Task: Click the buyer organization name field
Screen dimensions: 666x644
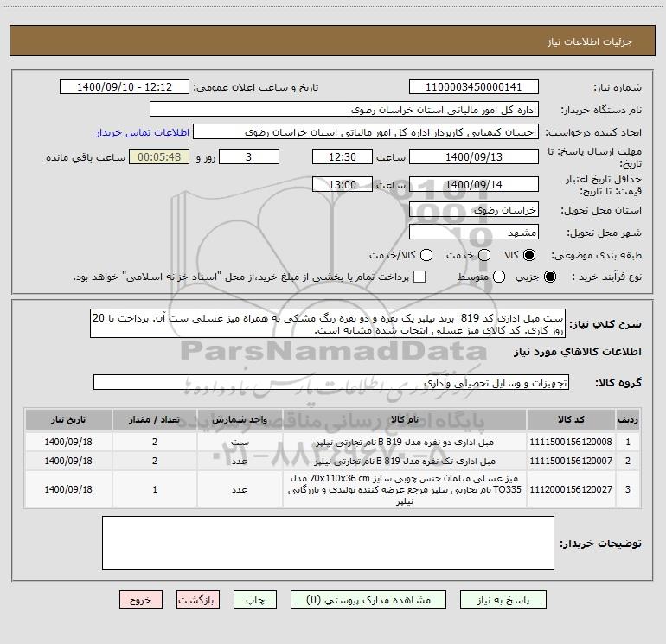Action: [344, 110]
